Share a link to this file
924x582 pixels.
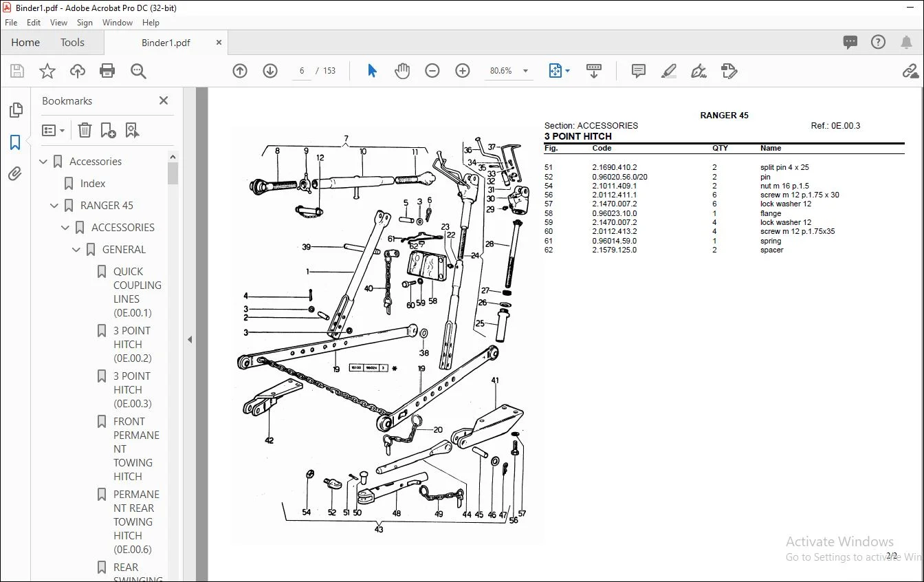pyautogui.click(x=910, y=71)
